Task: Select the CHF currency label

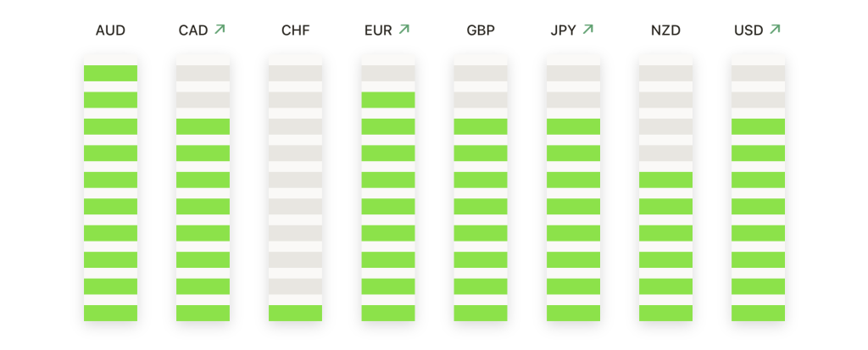Action: coord(296,31)
